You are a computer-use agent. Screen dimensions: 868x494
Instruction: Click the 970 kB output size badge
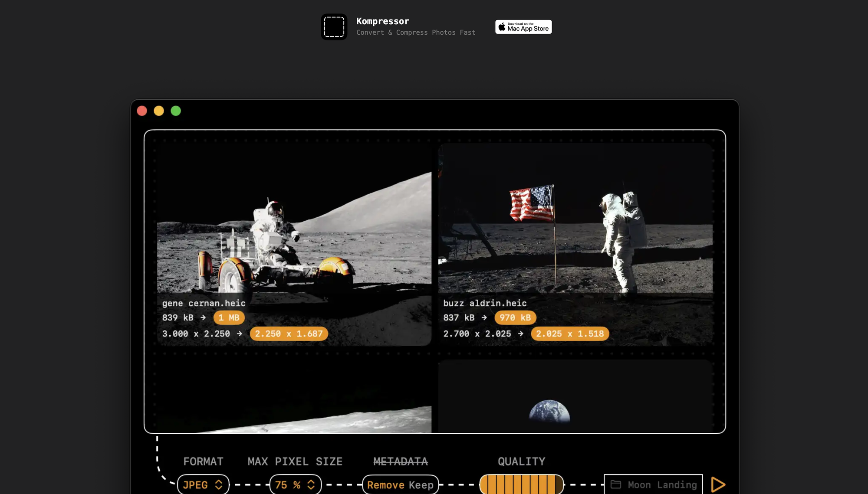(515, 317)
